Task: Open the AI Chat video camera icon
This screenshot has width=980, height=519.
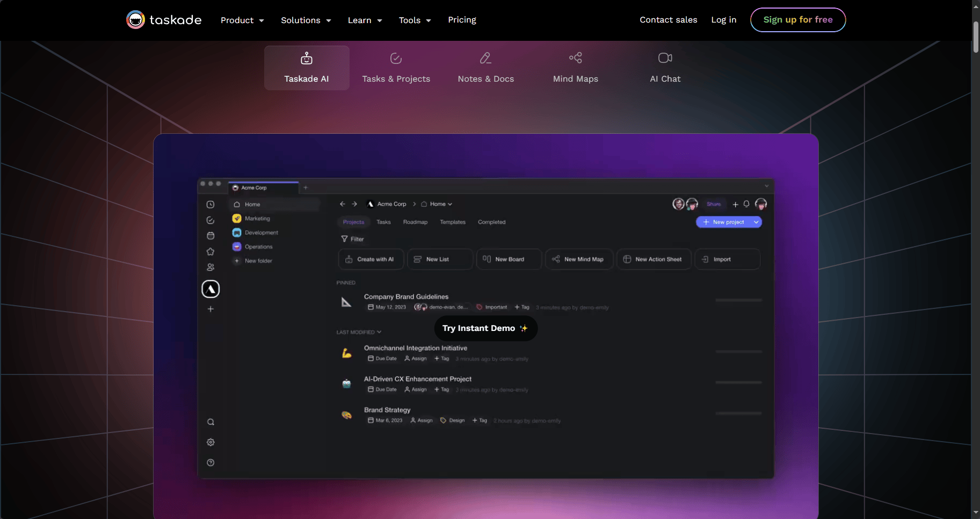Action: tap(665, 57)
